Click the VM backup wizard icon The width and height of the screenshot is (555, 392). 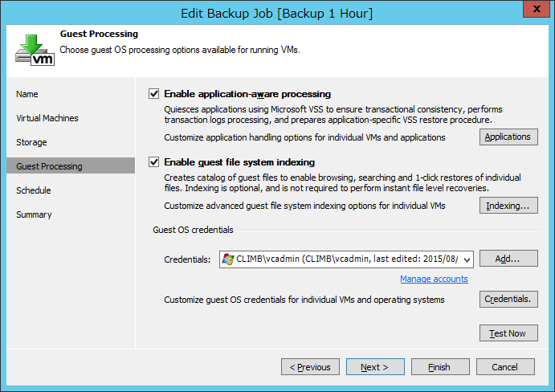(35, 50)
